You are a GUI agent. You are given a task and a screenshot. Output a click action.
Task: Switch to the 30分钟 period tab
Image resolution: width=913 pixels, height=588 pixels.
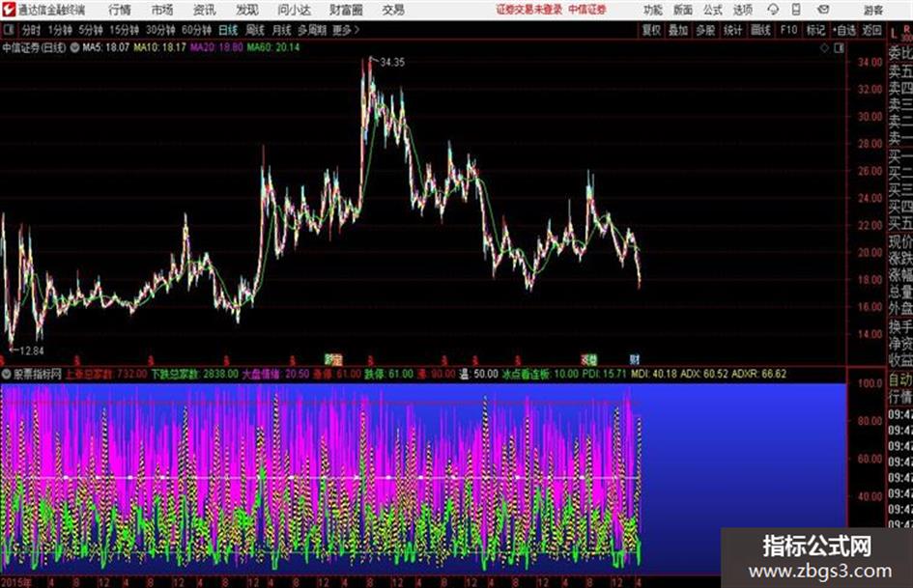pyautogui.click(x=160, y=30)
